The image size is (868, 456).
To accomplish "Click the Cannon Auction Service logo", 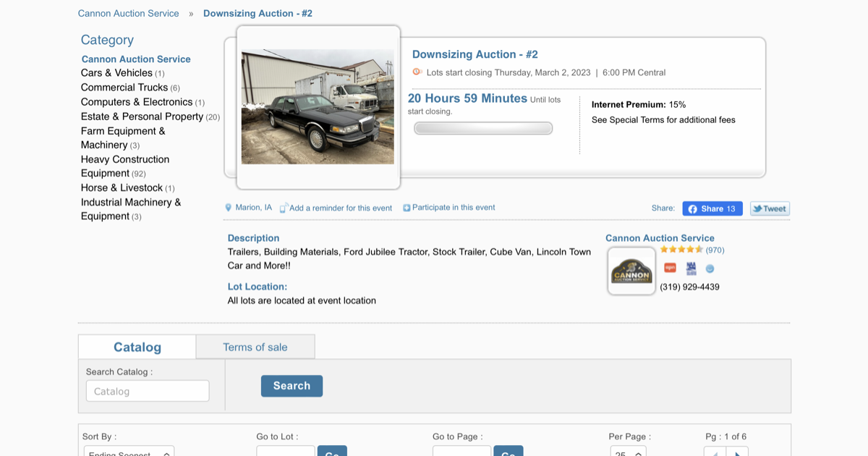I will [x=631, y=271].
